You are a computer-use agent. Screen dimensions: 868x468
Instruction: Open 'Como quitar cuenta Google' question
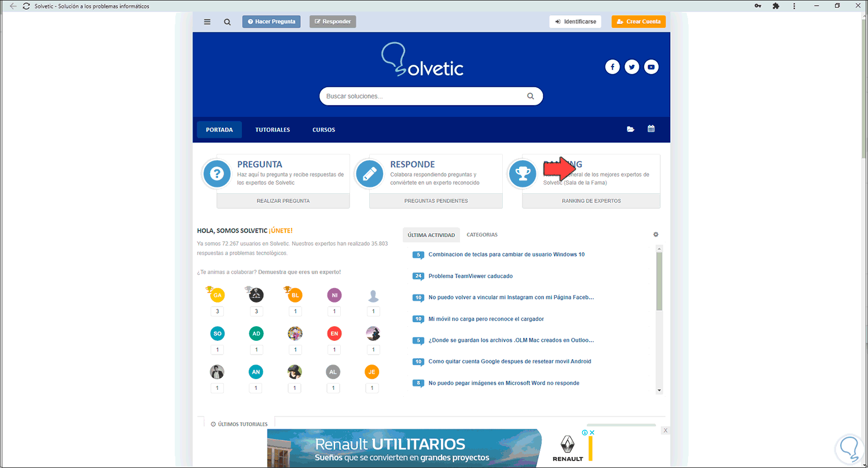[510, 362]
